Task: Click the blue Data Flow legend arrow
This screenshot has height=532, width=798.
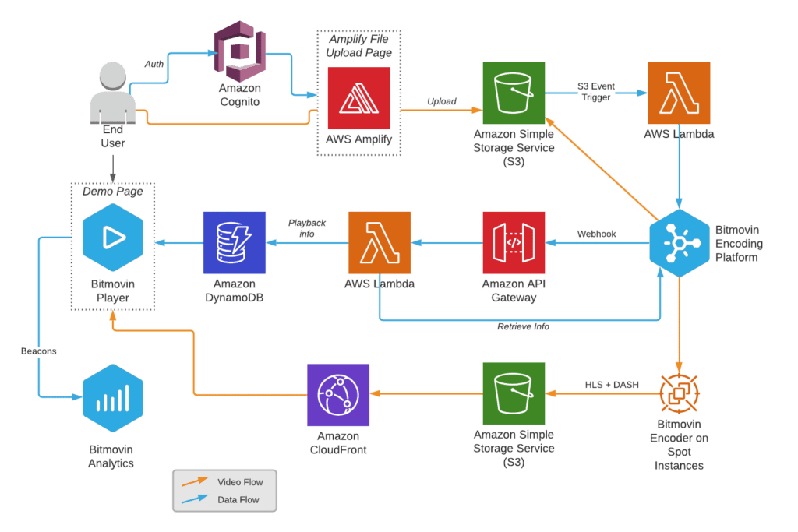Action: click(x=195, y=499)
